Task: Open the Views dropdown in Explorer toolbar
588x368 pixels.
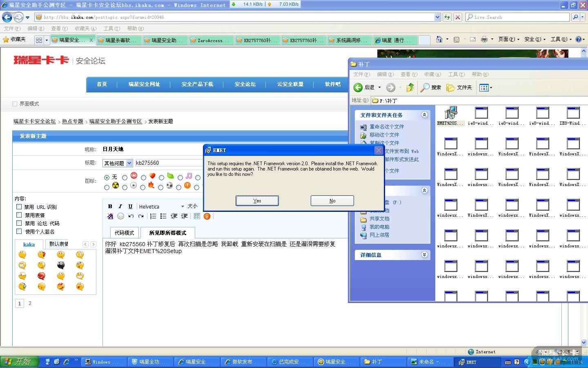Action: [x=486, y=88]
